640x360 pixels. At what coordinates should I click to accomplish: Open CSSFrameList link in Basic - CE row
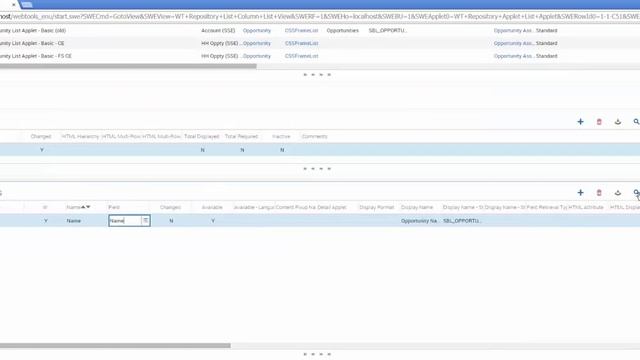[302, 43]
